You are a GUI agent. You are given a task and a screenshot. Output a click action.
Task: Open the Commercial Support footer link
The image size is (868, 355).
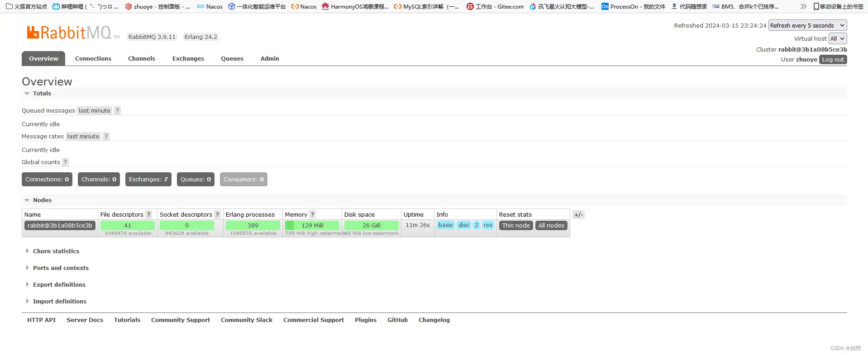click(314, 320)
